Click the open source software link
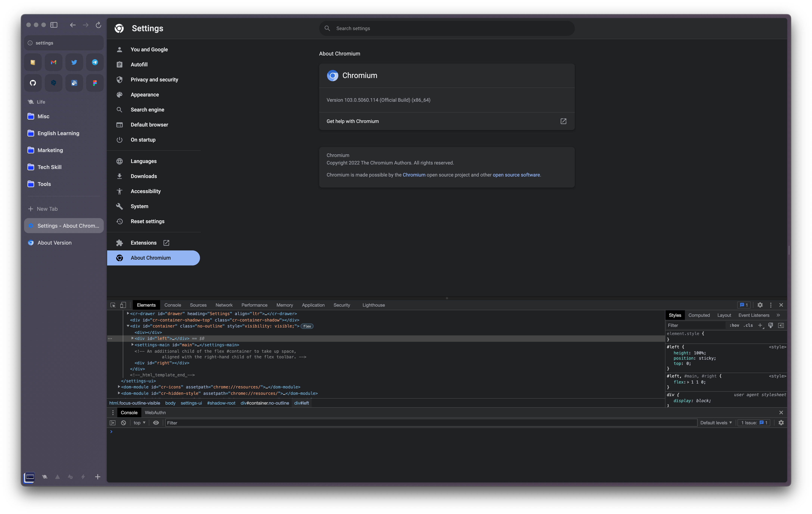Screen dimensions: 812x514 516,175
